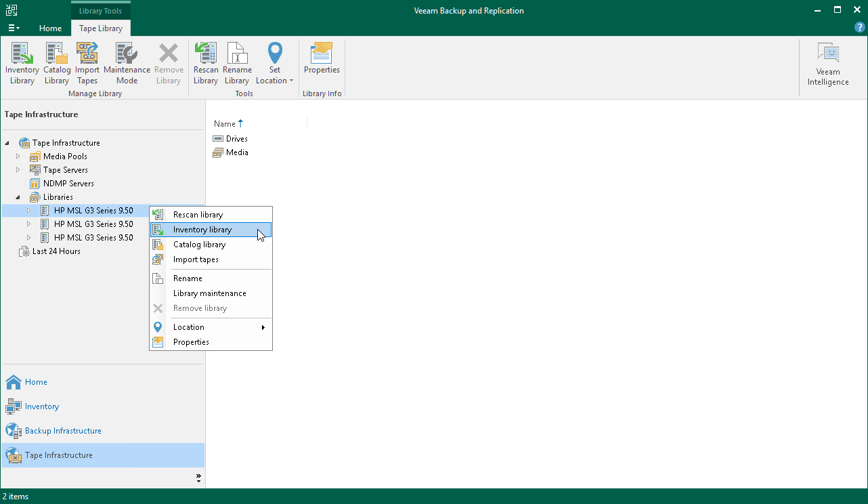
Task: Click the navigation pane overflow chevron
Action: [x=198, y=478]
